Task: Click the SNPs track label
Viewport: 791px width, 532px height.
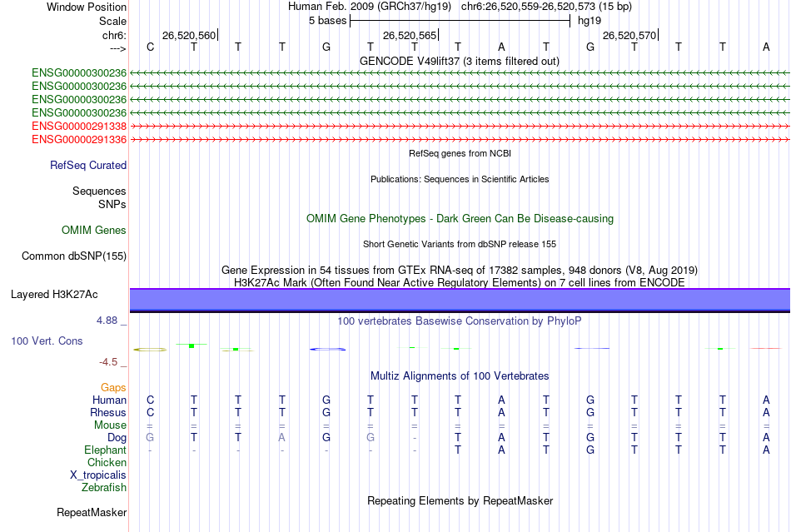Action: point(112,204)
